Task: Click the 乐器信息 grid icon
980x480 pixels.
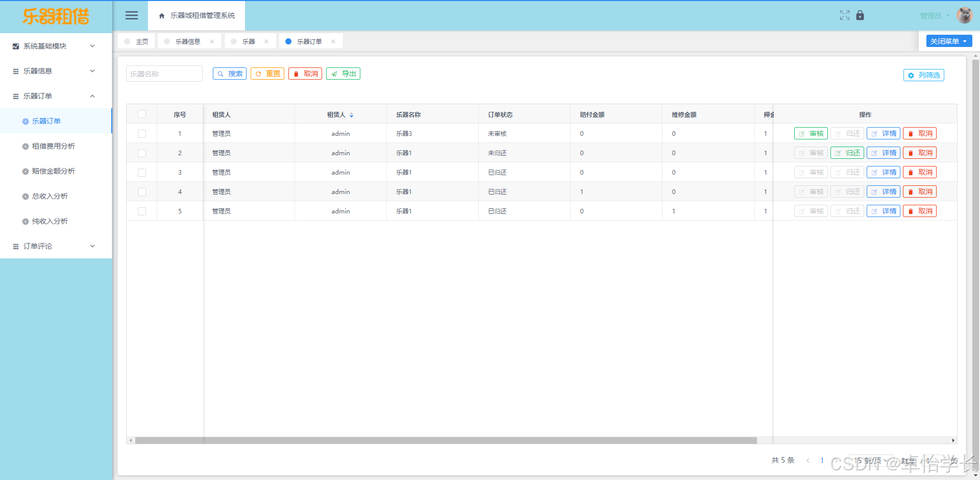Action: click(16, 71)
